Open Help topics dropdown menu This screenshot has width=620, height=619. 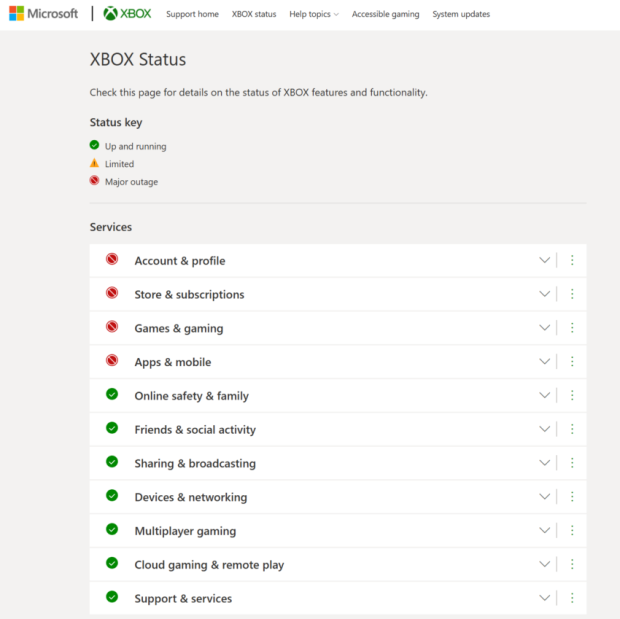point(314,14)
